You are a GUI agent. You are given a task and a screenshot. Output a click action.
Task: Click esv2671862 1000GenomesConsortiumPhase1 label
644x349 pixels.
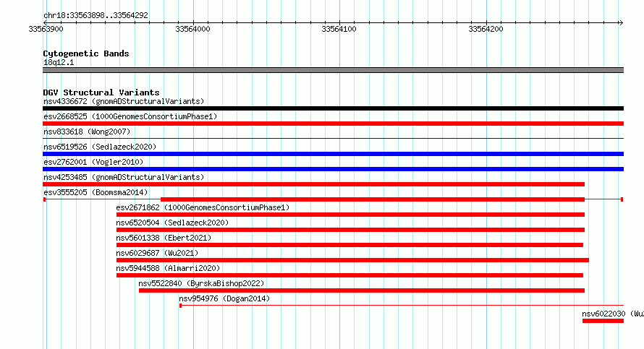pos(203,207)
